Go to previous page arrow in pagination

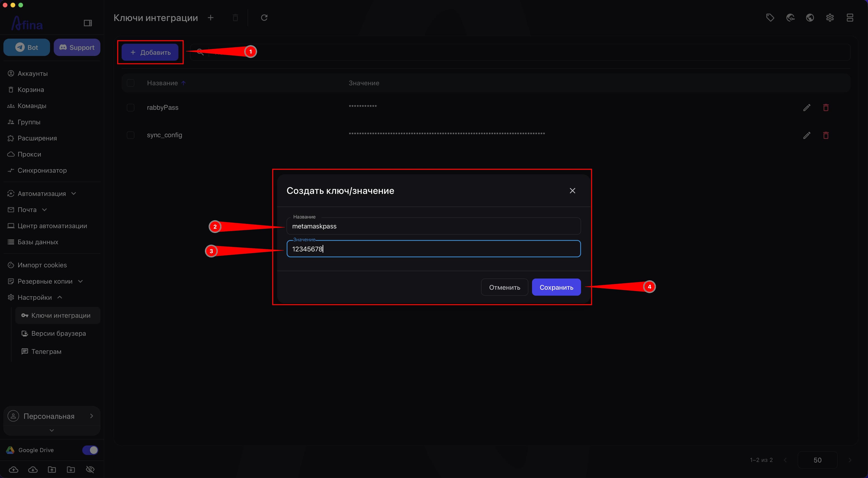pos(785,460)
